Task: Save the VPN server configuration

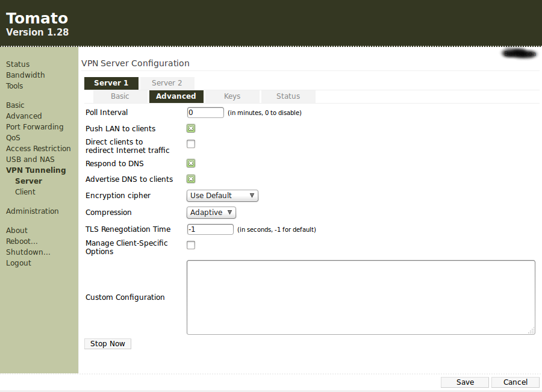Action: 465,382
